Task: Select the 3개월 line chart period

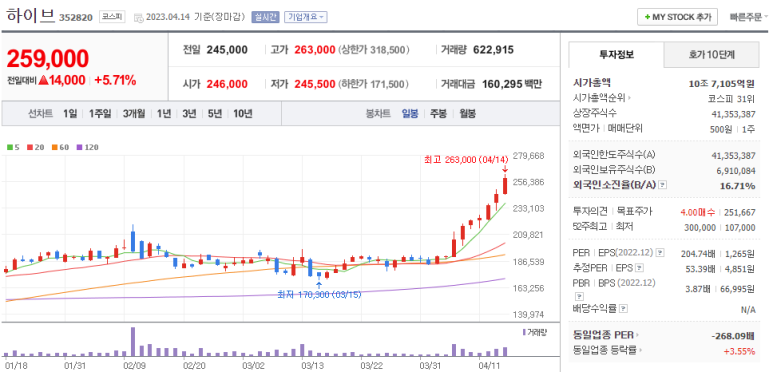Action: click(x=134, y=114)
